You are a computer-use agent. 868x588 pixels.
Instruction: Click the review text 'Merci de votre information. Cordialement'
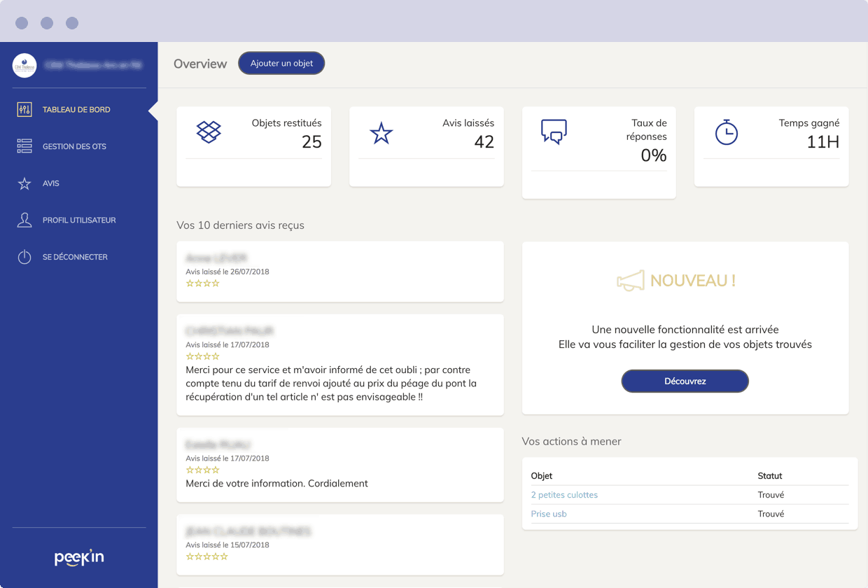tap(276, 483)
